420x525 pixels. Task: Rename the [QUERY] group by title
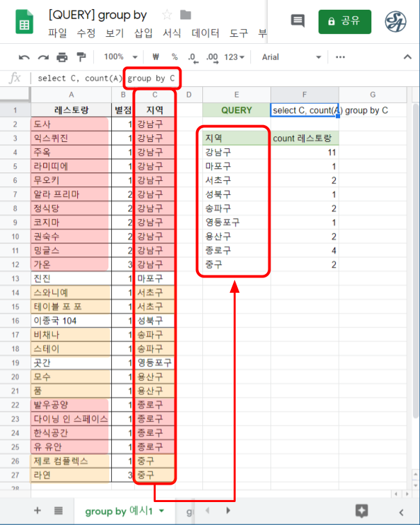pos(97,15)
